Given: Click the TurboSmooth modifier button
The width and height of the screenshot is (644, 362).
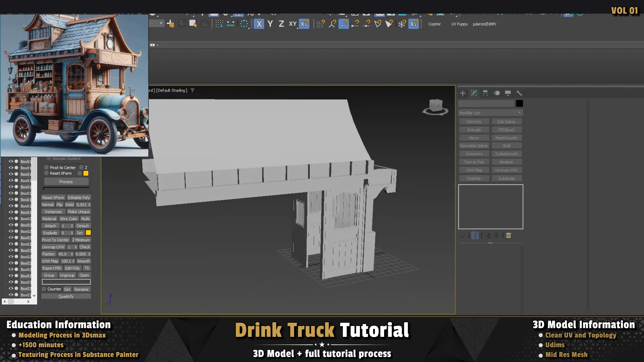Looking at the screenshot, I should pyautogui.click(x=507, y=154).
